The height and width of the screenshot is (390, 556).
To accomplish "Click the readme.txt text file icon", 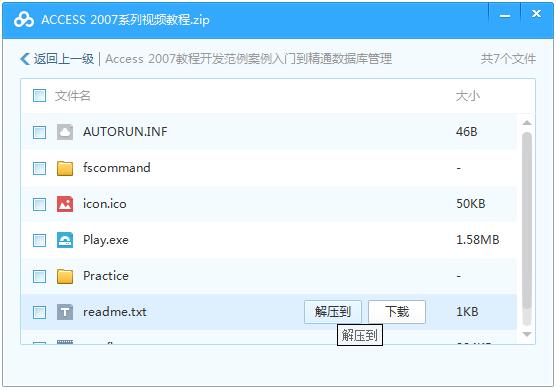I will click(x=65, y=312).
